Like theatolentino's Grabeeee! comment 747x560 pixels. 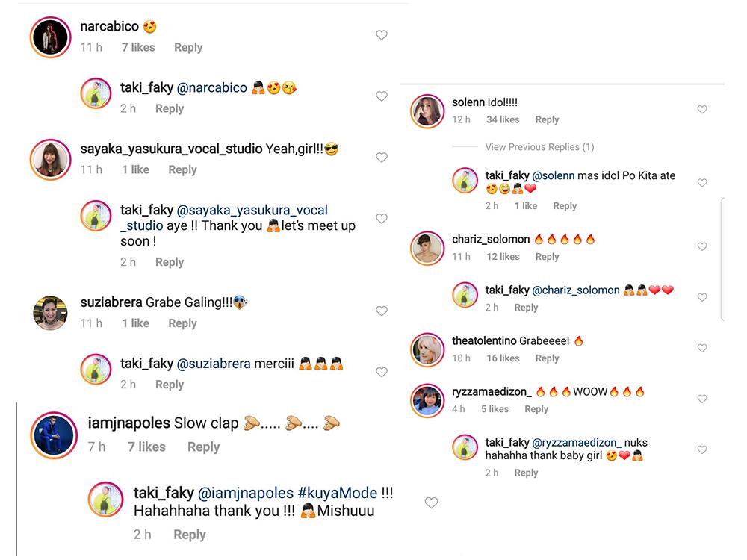click(x=702, y=349)
